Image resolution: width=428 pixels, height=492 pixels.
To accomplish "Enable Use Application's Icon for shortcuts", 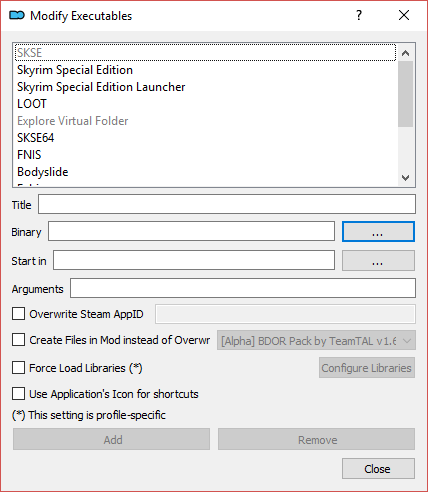I will (18, 394).
